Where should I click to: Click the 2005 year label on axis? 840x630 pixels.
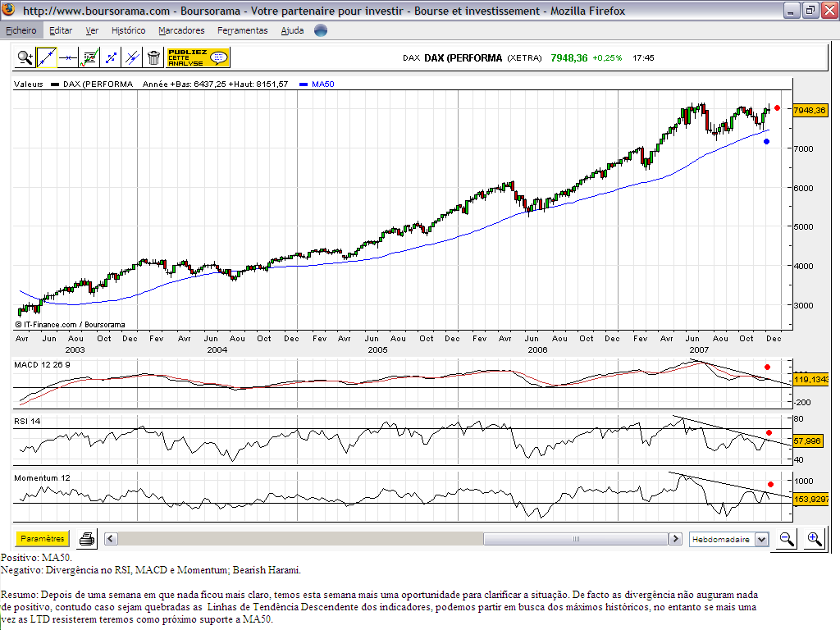pyautogui.click(x=377, y=349)
